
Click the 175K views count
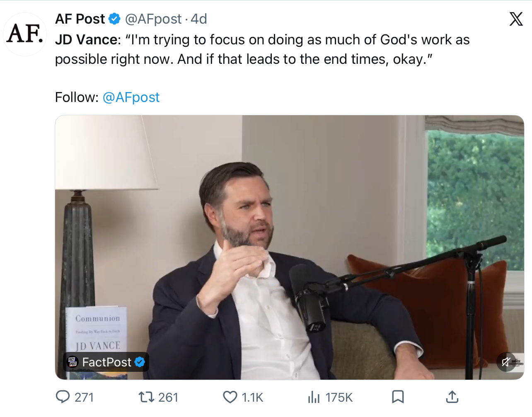click(x=339, y=398)
